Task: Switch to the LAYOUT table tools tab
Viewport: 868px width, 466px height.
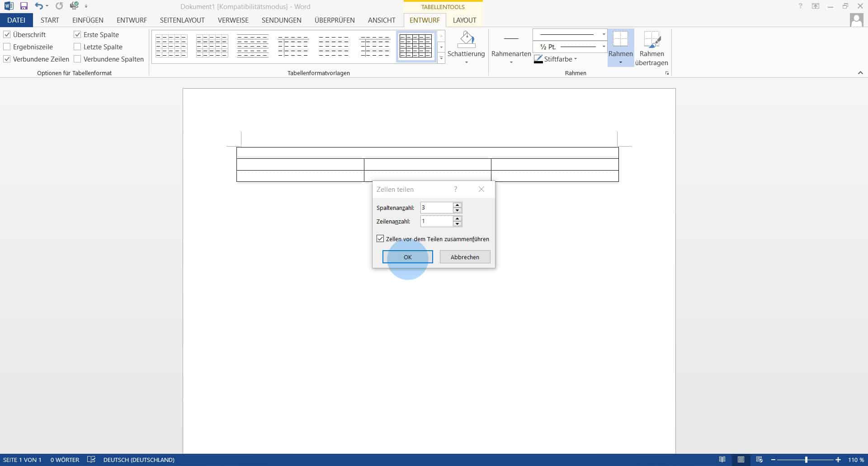Action: tap(464, 20)
